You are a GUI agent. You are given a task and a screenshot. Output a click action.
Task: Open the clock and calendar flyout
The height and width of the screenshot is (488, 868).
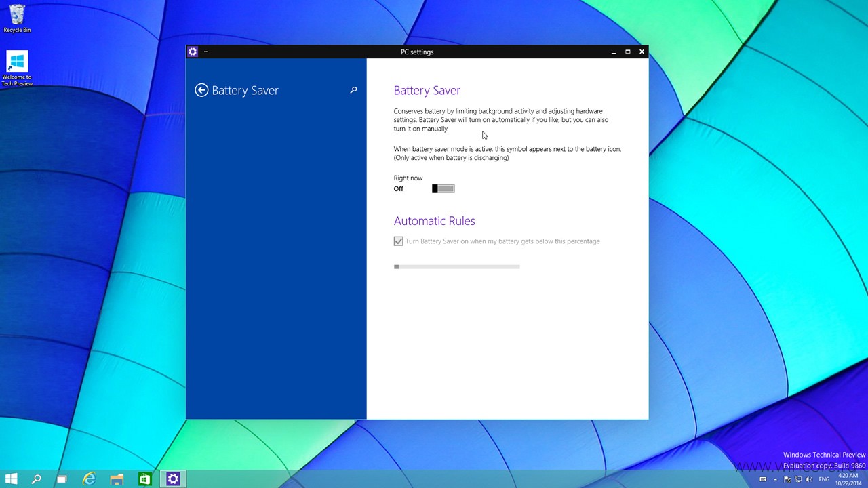pos(848,479)
